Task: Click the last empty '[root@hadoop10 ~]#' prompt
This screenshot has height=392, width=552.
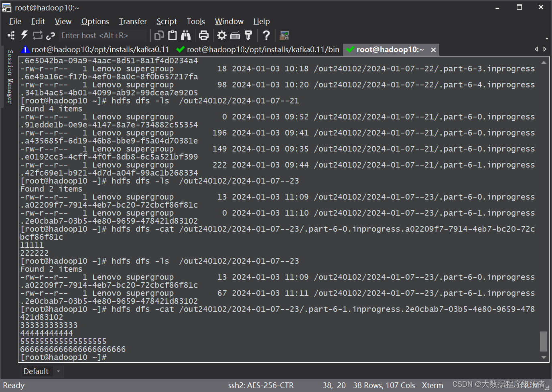Action: click(63, 357)
